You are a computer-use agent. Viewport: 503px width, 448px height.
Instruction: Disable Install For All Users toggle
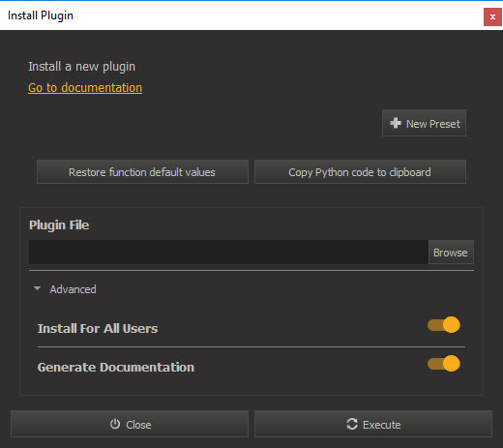click(x=444, y=325)
